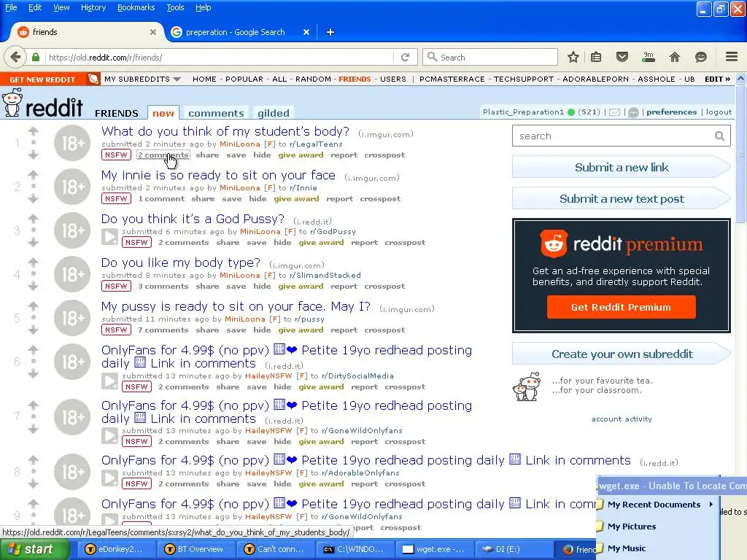This screenshot has height=560, width=747.
Task: Click the page's vertical scrollbar thumb
Action: click(x=741, y=153)
